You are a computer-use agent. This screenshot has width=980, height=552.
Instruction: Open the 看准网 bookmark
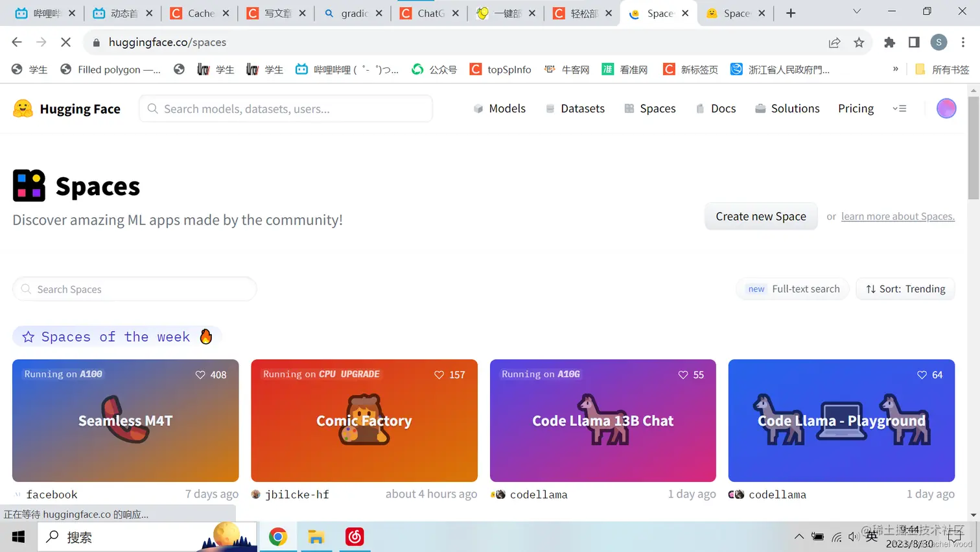[625, 69]
